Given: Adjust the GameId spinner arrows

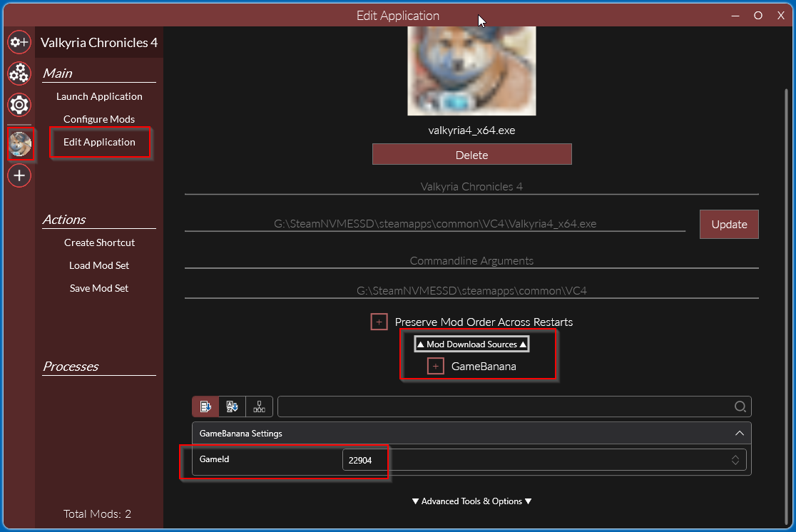Looking at the screenshot, I should 735,460.
